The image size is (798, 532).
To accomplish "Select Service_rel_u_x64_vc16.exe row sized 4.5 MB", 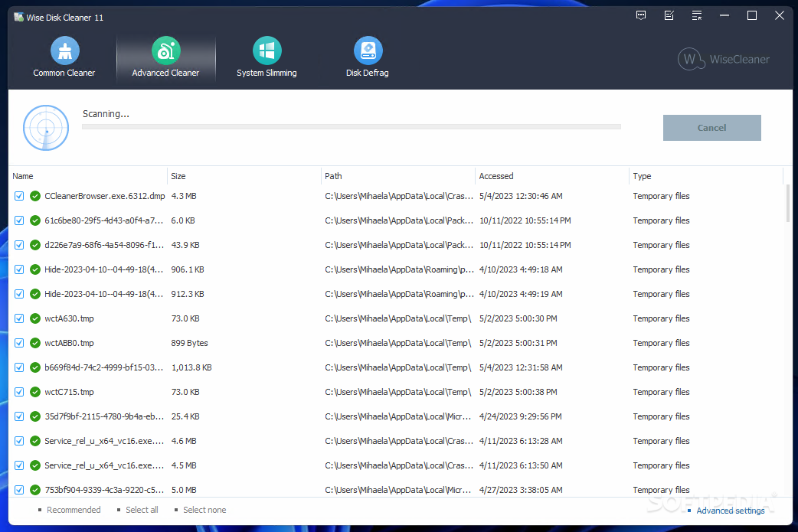I will click(x=396, y=465).
